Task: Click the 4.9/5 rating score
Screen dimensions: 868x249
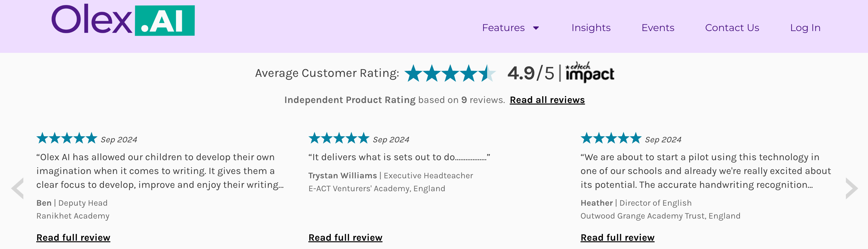Action: [x=531, y=73]
